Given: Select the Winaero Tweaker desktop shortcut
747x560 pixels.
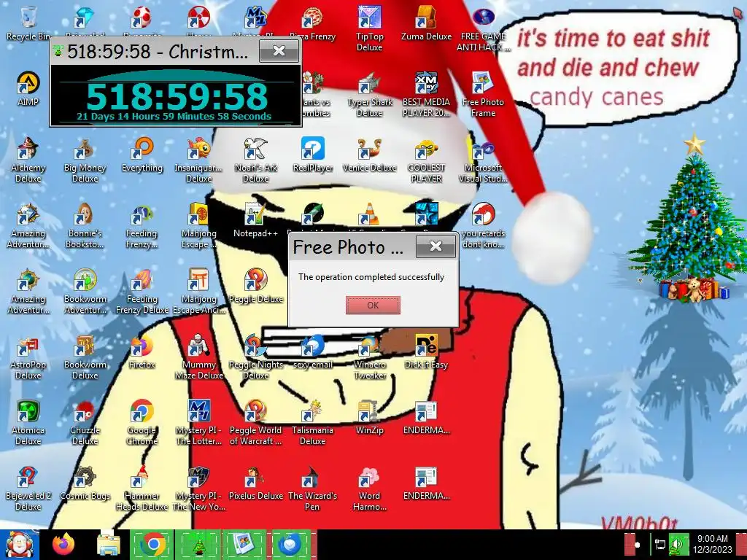Looking at the screenshot, I should (370, 357).
